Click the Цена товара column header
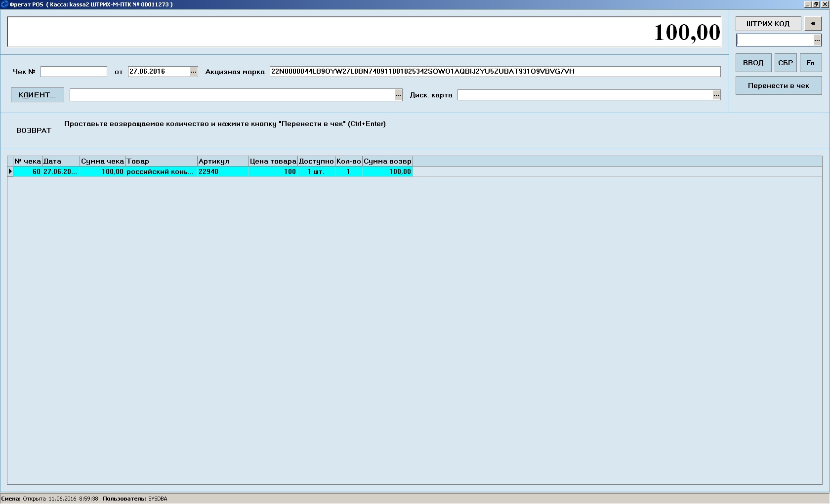This screenshot has height=504, width=830. point(273,161)
